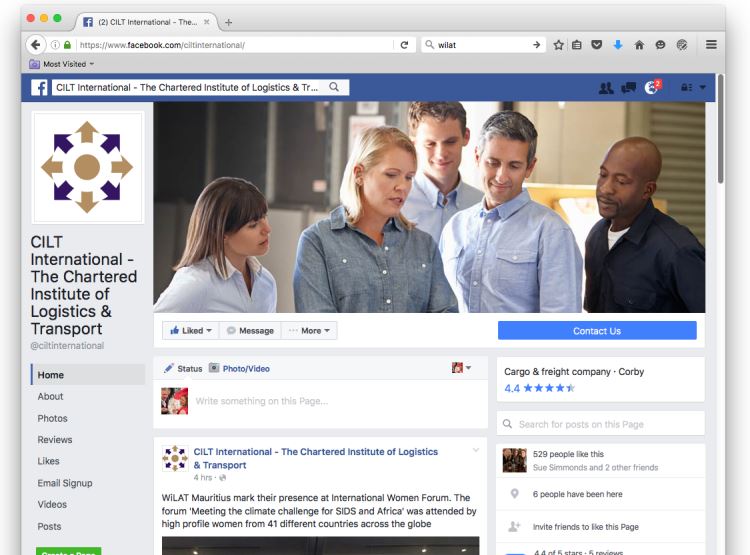Open Reviews in the page sidebar
This screenshot has height=555, width=750.
pyautogui.click(x=55, y=440)
